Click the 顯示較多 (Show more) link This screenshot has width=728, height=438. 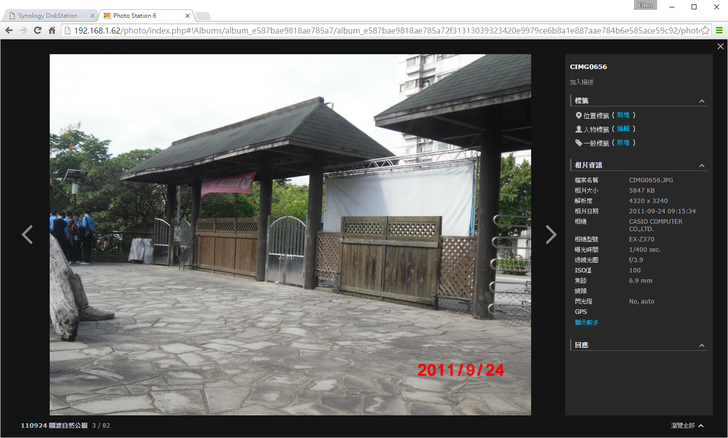click(x=587, y=322)
